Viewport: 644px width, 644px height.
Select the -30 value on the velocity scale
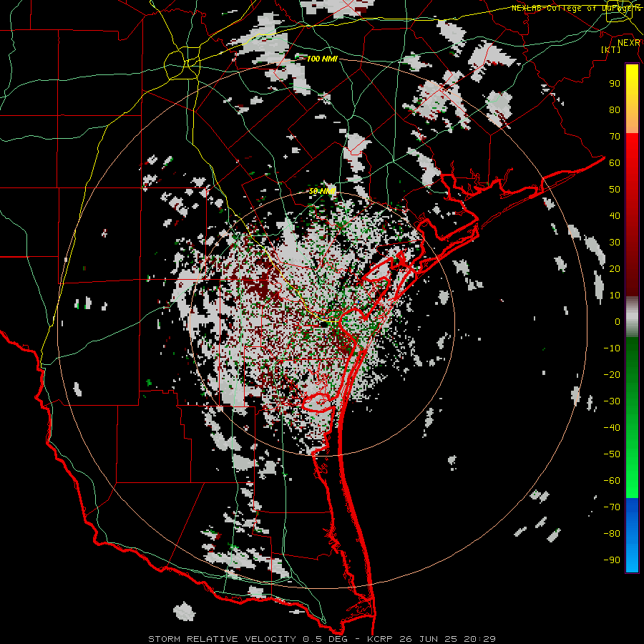pyautogui.click(x=612, y=401)
